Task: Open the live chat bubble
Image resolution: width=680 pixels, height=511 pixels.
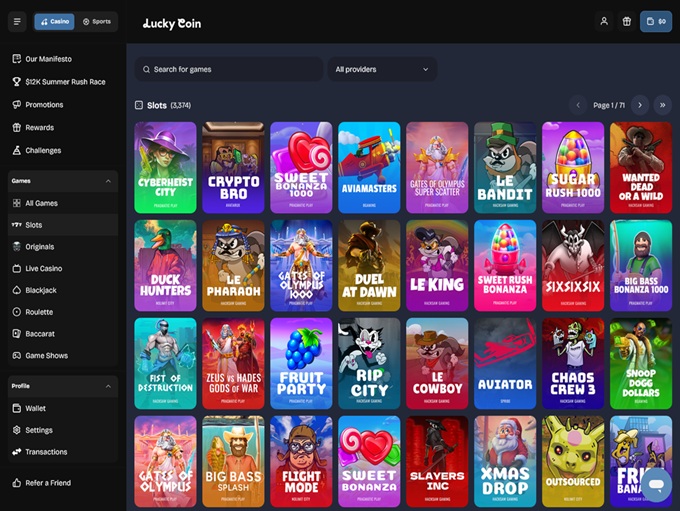Action: (x=656, y=485)
